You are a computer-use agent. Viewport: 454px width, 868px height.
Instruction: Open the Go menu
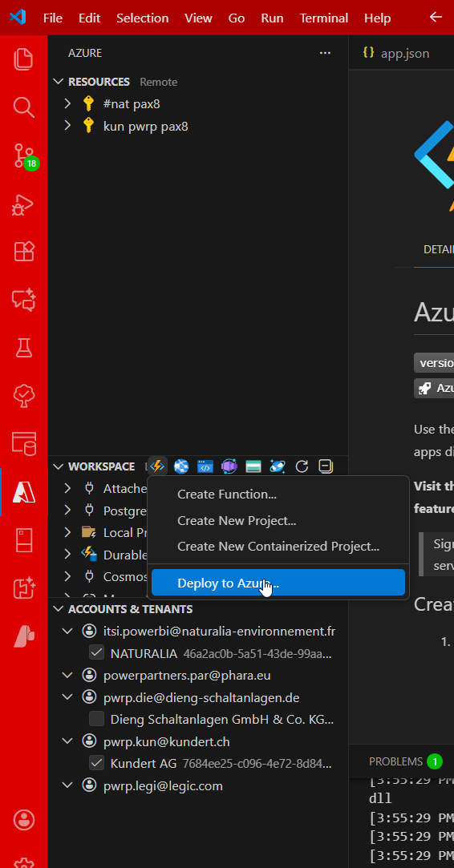[x=237, y=18]
